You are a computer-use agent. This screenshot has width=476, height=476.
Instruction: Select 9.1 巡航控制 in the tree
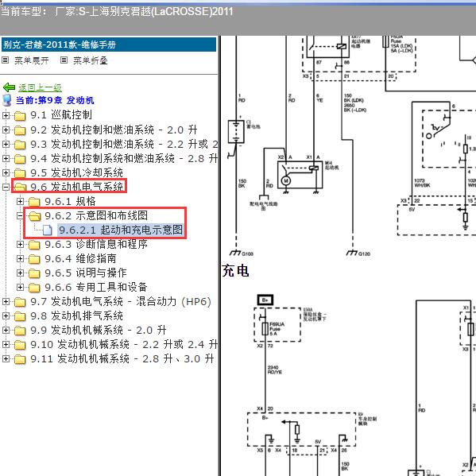tap(61, 115)
